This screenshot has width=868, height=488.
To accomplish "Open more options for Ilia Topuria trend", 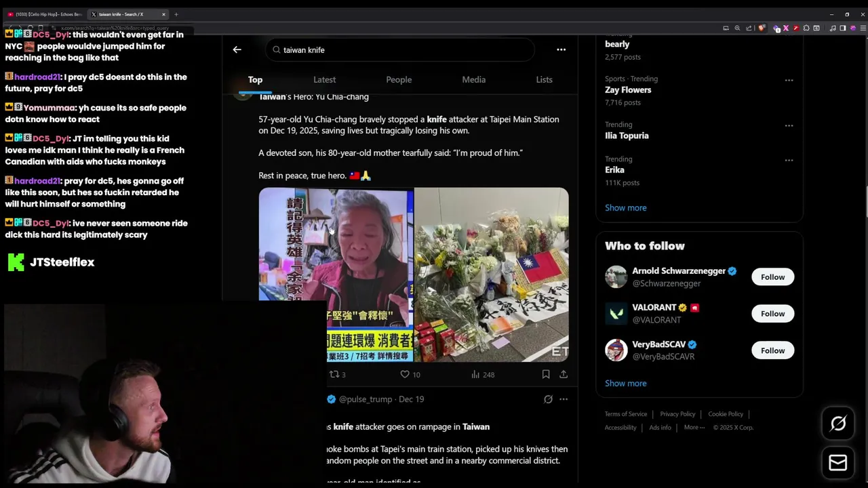I will [x=789, y=125].
